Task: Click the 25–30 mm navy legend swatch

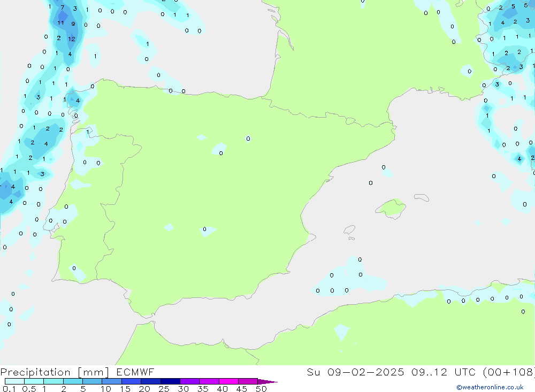Action: click(x=170, y=381)
